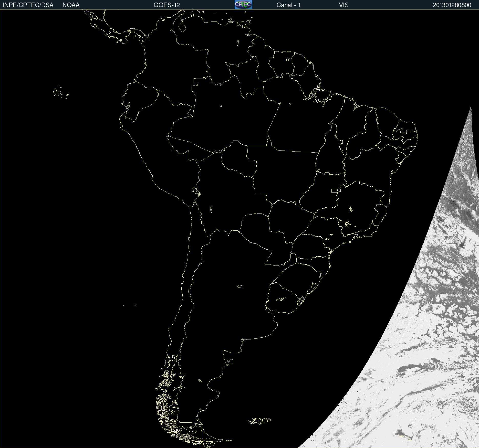
Task: Click the INPE/CPTEC/DSA header label
Action: [x=28, y=5]
